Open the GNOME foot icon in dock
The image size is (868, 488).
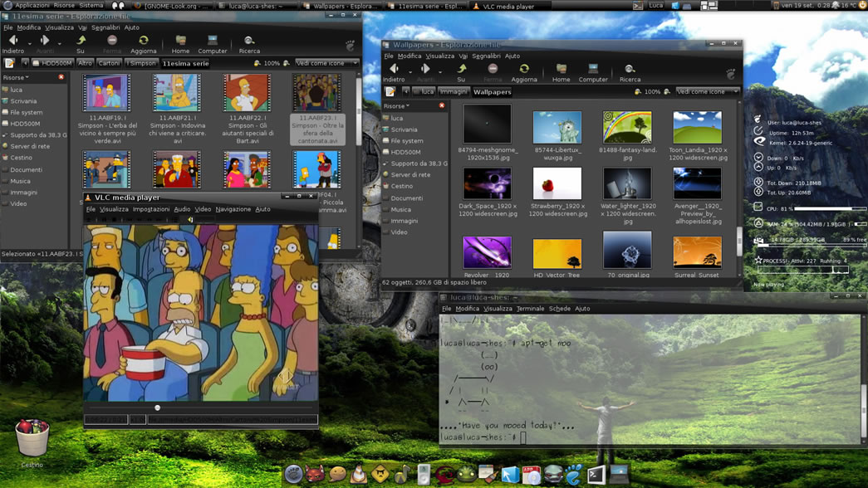(573, 474)
